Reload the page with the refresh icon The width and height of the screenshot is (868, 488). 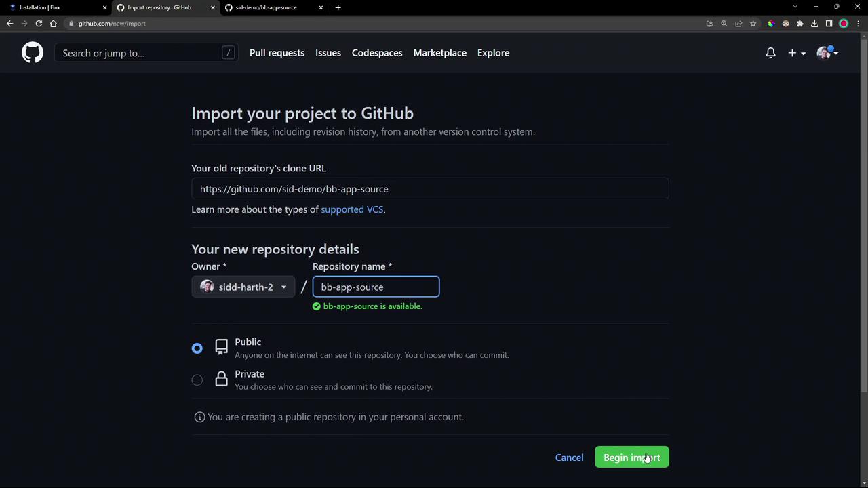39,24
